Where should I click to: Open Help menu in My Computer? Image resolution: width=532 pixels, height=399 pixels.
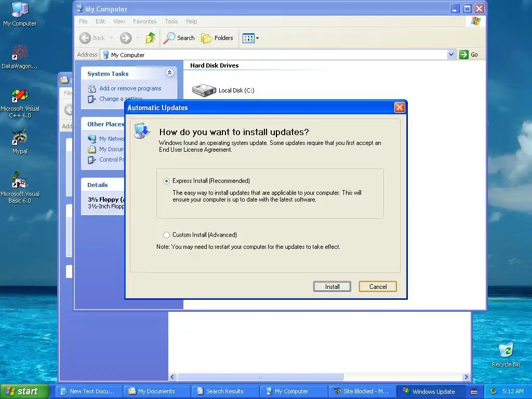click(x=191, y=21)
